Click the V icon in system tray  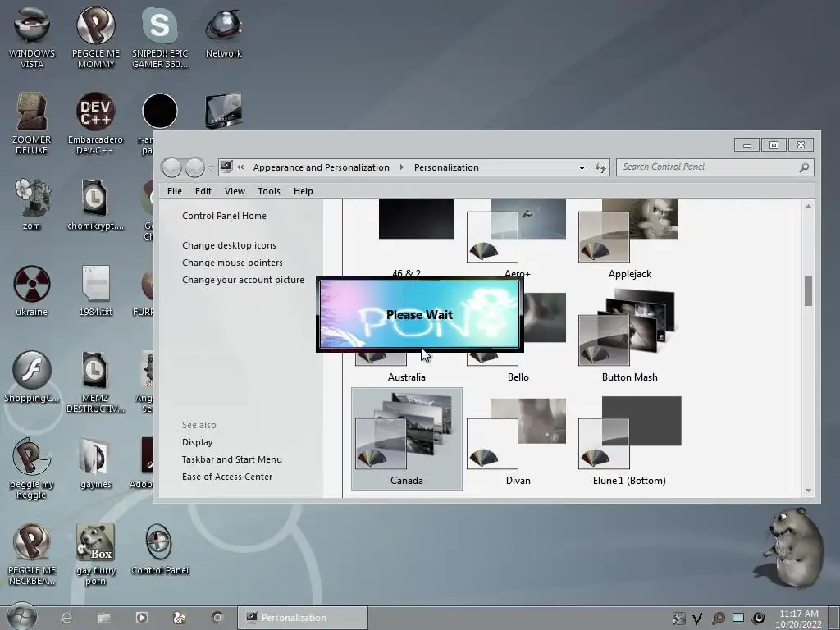tap(697, 619)
